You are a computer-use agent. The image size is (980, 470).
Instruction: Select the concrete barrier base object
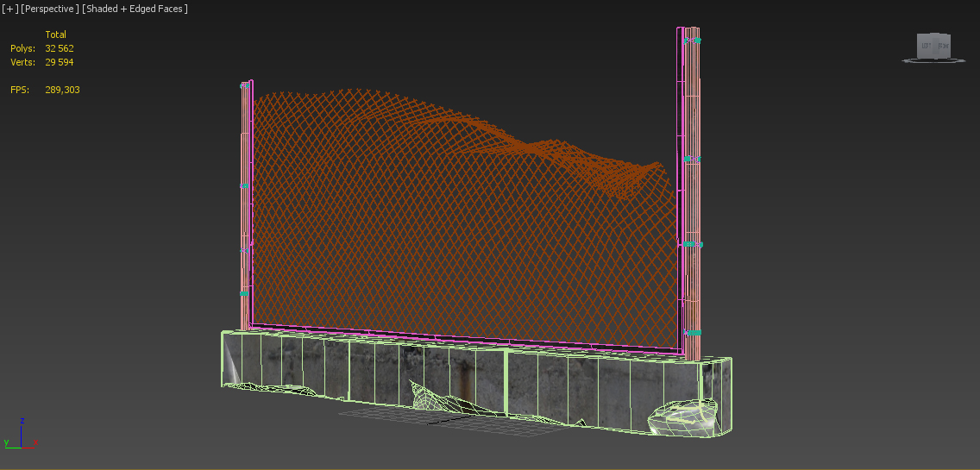tap(476, 385)
